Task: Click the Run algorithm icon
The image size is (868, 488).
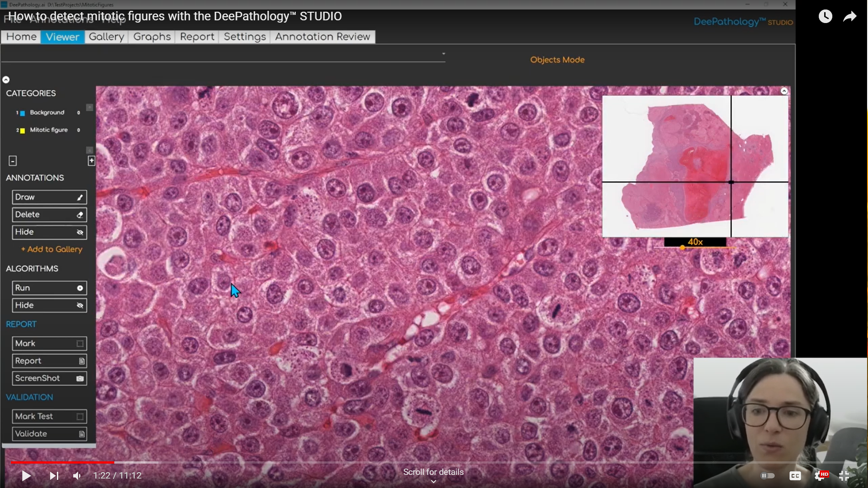Action: point(80,288)
